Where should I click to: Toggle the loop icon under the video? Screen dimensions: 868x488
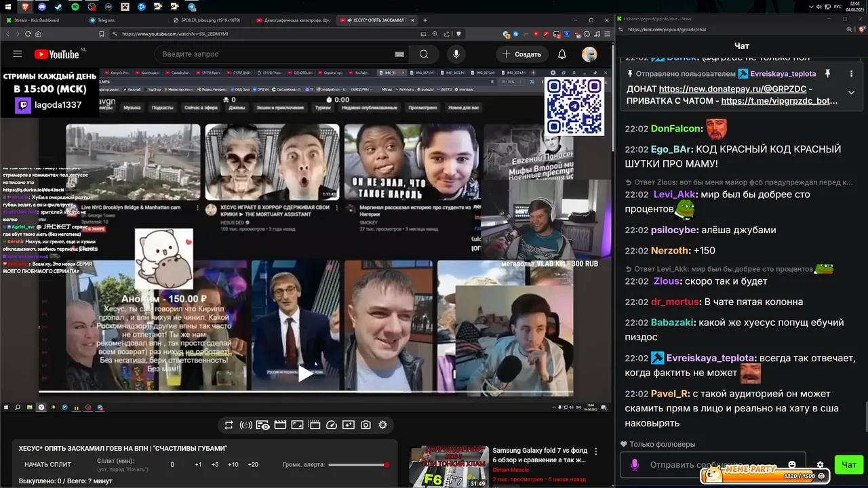click(229, 425)
